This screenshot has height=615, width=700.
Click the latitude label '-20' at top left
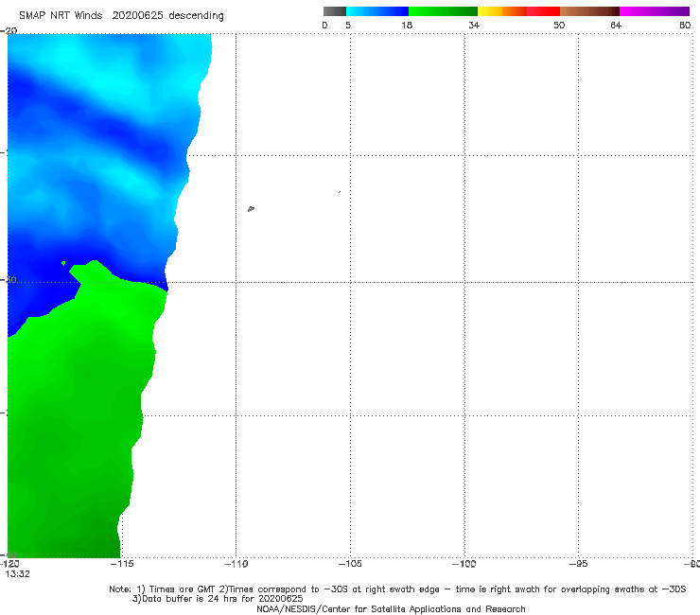tap(9, 30)
